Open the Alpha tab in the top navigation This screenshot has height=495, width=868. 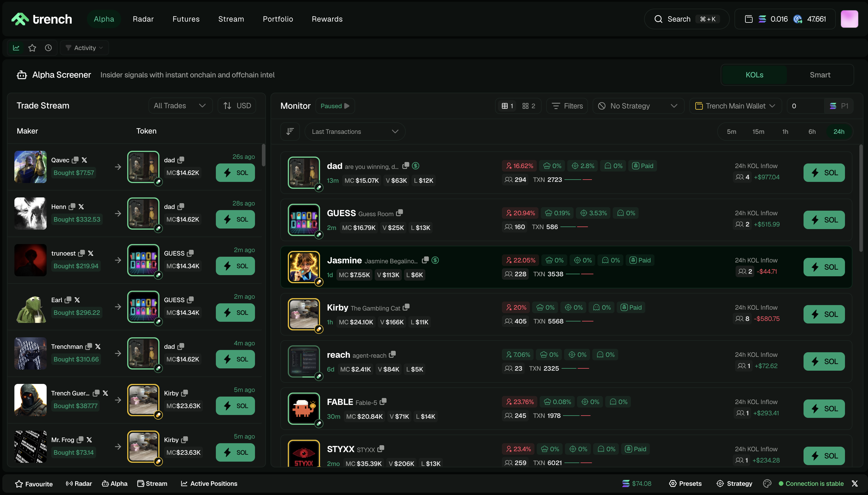104,19
